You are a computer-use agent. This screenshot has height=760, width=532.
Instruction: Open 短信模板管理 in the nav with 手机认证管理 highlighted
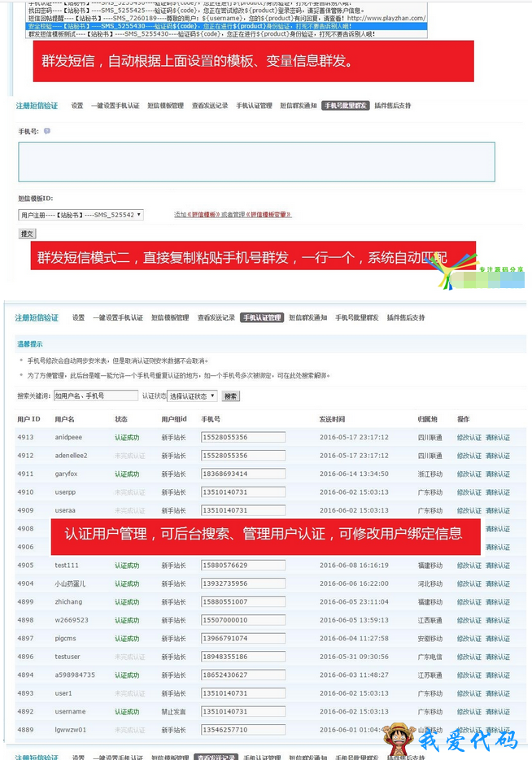coord(170,318)
